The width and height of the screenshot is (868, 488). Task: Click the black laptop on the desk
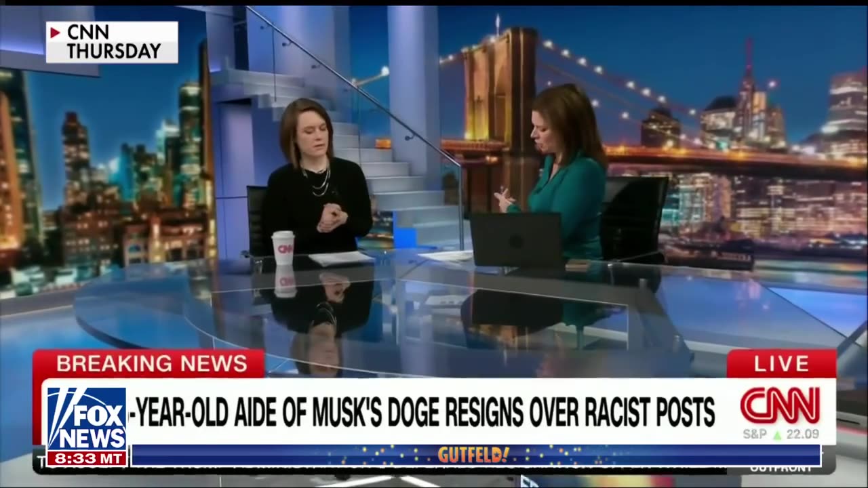click(516, 239)
